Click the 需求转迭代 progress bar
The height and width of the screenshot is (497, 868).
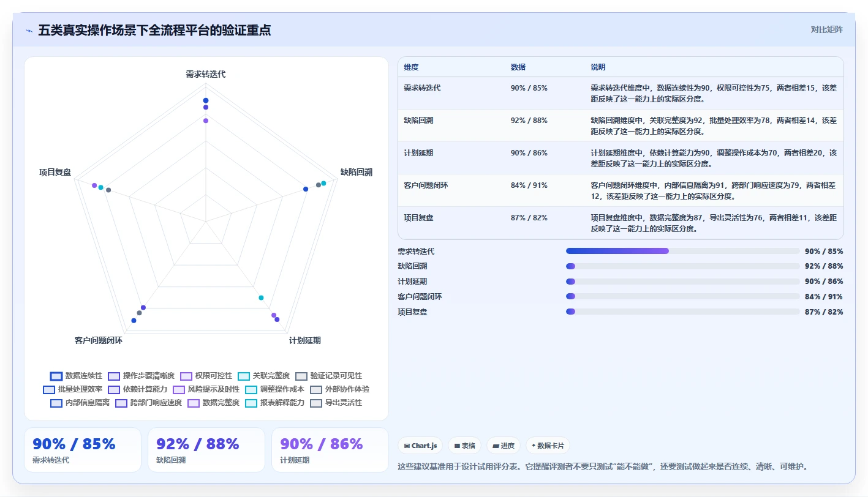coord(683,251)
